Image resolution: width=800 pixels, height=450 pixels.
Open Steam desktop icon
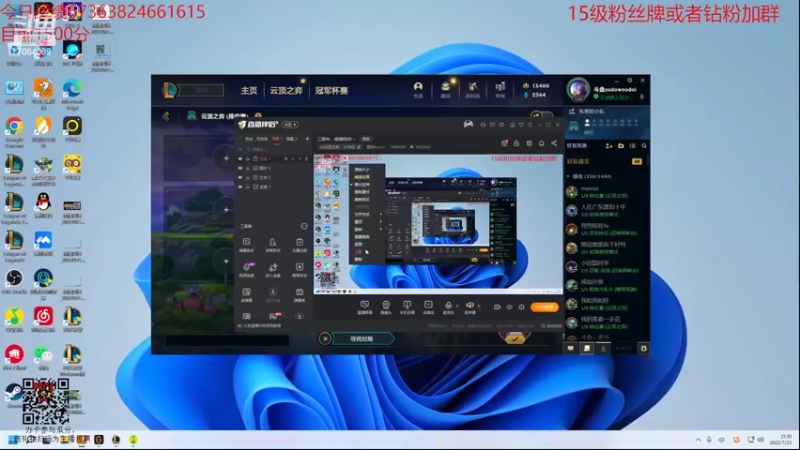pyautogui.click(x=13, y=395)
